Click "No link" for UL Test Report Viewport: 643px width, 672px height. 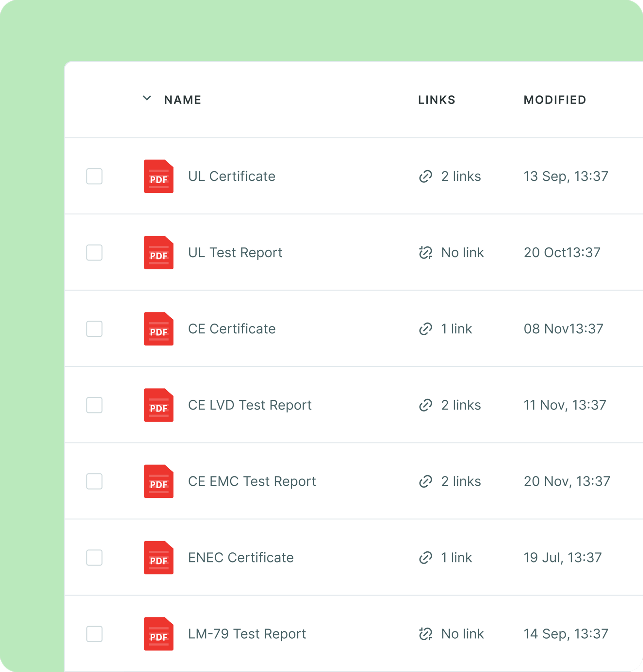tap(462, 253)
